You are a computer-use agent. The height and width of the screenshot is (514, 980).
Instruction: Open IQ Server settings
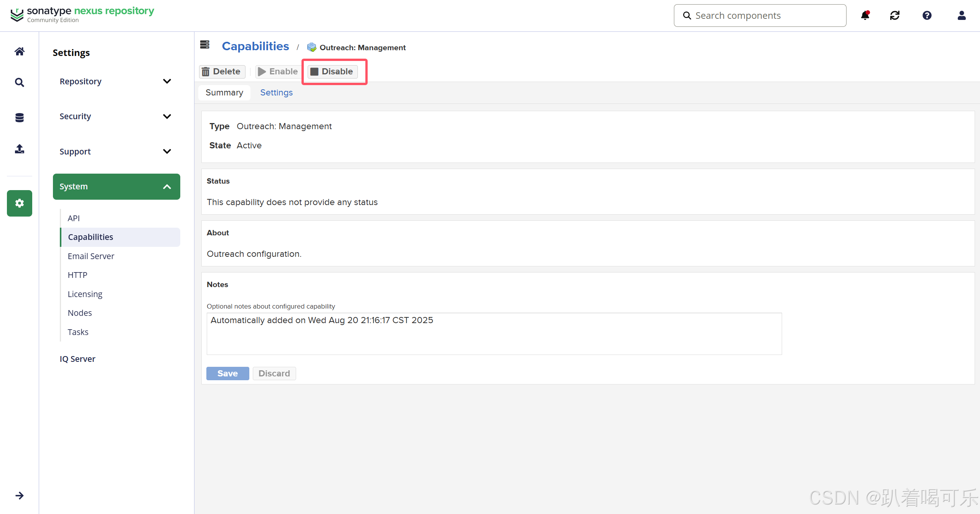(x=77, y=359)
